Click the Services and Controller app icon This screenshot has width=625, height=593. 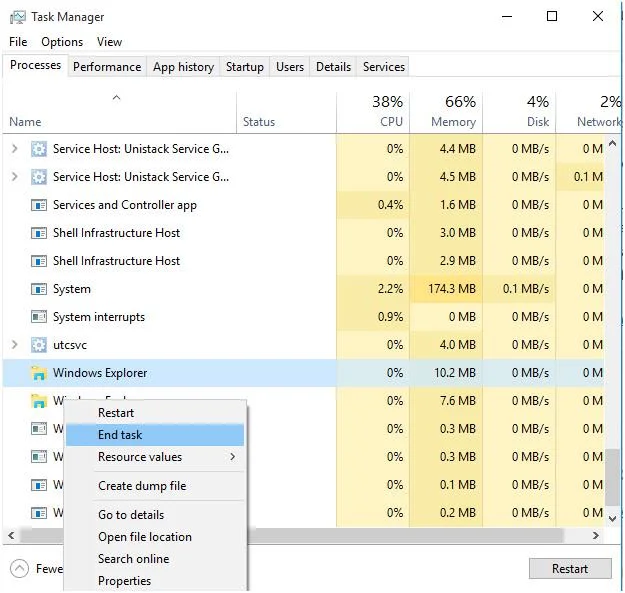tap(39, 205)
